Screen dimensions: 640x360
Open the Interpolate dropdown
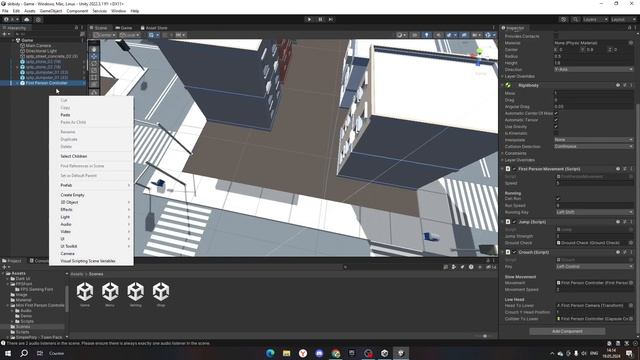(x=593, y=140)
